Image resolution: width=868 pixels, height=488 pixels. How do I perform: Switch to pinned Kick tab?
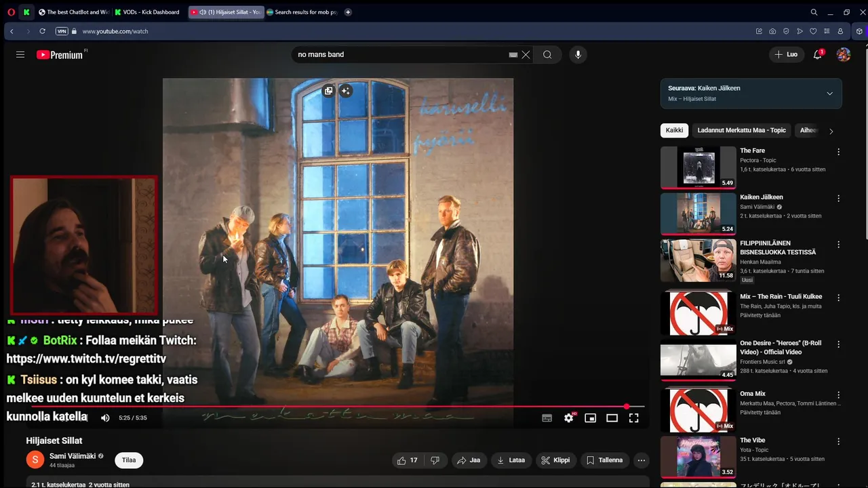point(26,12)
